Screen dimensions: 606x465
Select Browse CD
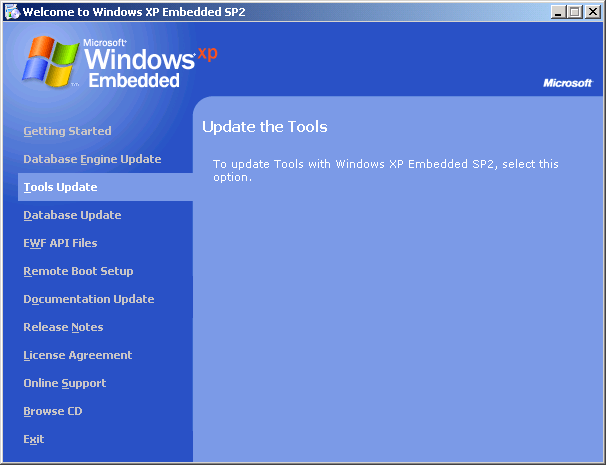point(53,411)
